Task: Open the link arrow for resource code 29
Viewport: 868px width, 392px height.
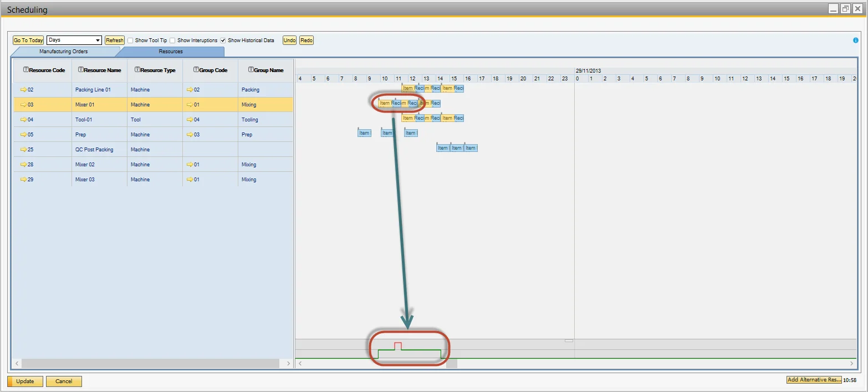Action: [x=23, y=180]
